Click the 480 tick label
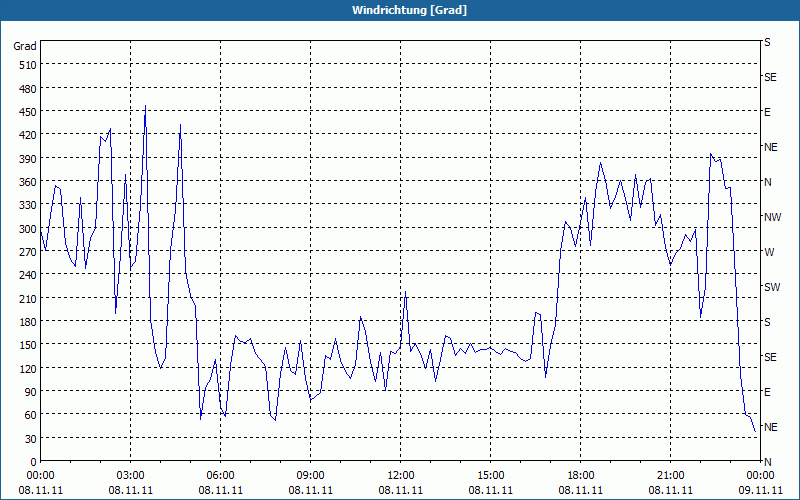The image size is (800, 500). [x=28, y=89]
